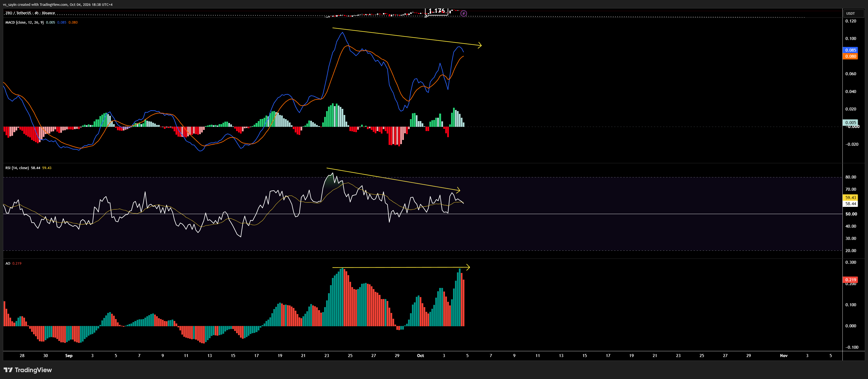868x379 pixels.
Task: Click the 1.176 price callout label
Action: tap(437, 11)
